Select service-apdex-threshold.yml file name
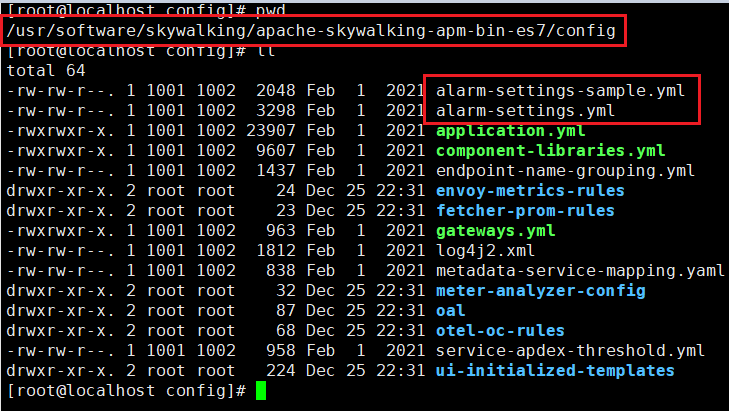 coord(570,351)
